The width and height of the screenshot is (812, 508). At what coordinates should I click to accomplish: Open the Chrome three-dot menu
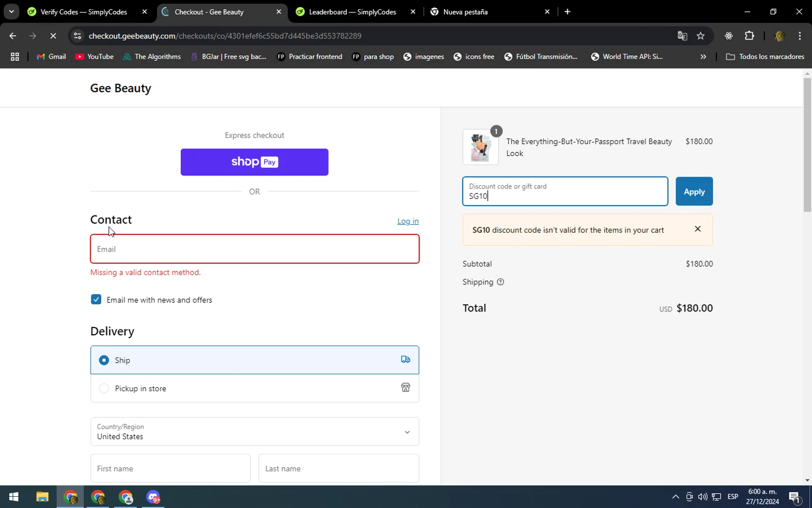[800, 36]
